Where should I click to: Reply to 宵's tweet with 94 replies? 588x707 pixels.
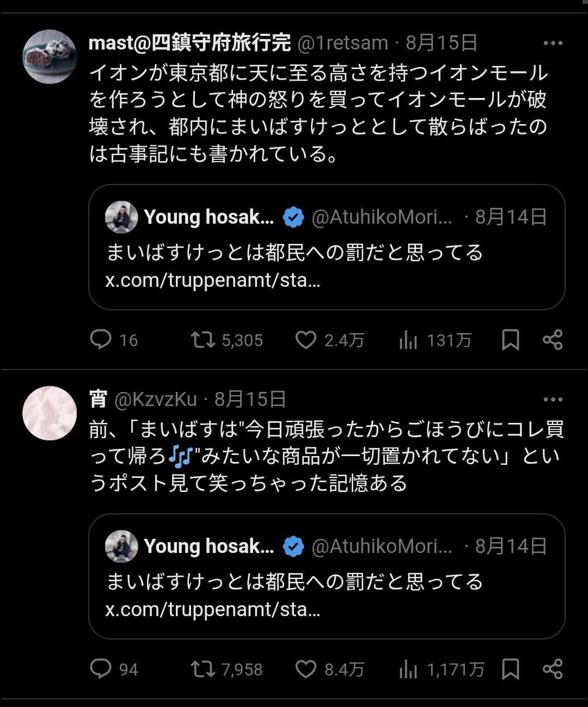point(101,669)
